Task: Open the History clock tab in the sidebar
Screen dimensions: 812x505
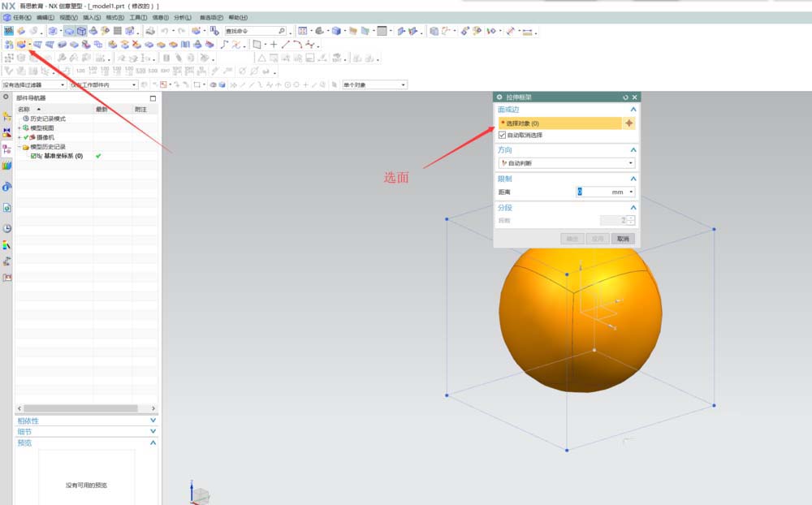Action: 7,228
